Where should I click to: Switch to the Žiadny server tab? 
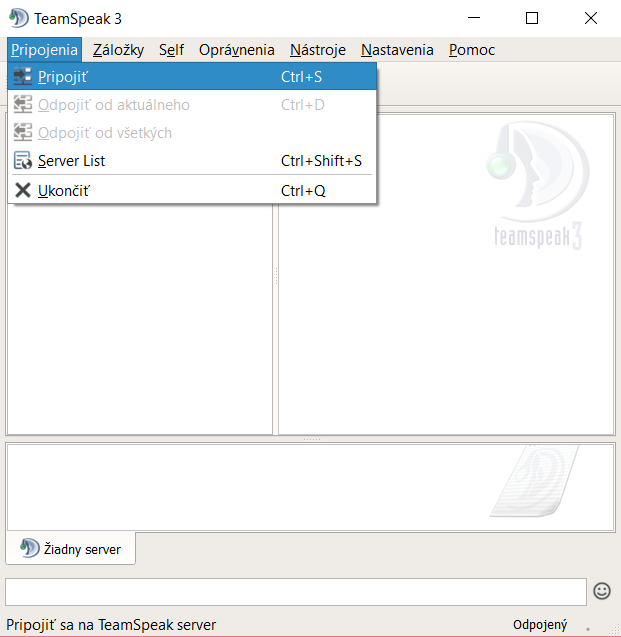(x=71, y=548)
